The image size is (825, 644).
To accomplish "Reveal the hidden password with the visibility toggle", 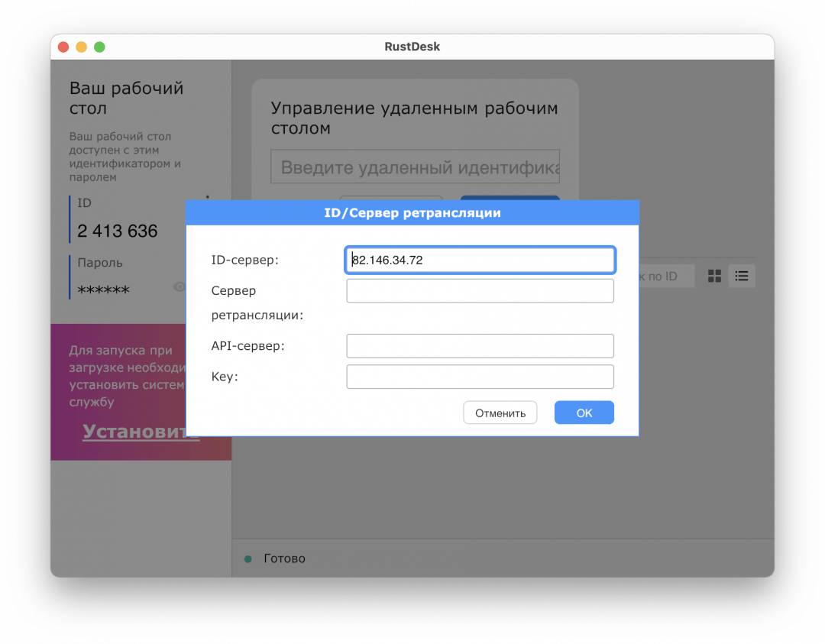I will pyautogui.click(x=180, y=286).
